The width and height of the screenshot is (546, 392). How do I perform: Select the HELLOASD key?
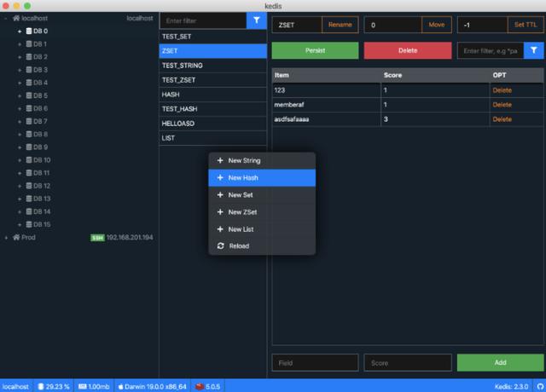point(212,124)
